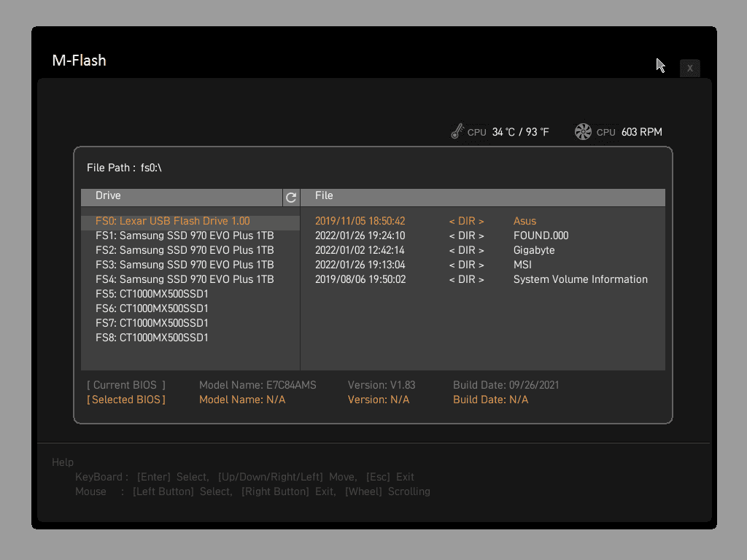
Task: Select the FS5 CT1000MX500SSD1 drive
Action: click(x=152, y=294)
